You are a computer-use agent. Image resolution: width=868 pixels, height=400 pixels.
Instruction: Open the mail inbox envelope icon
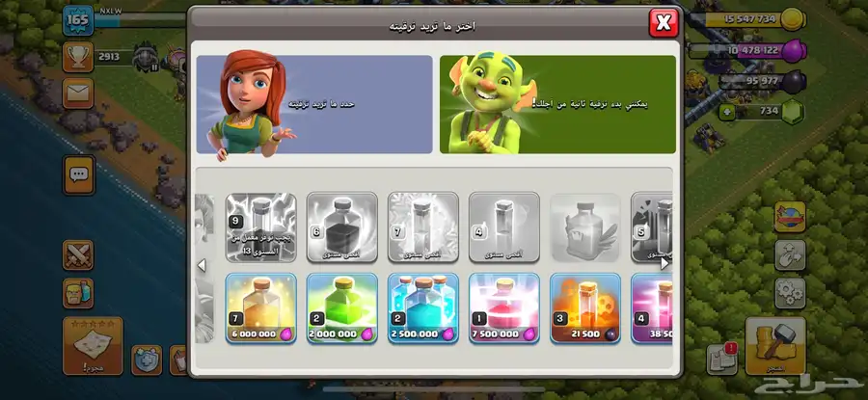78,93
